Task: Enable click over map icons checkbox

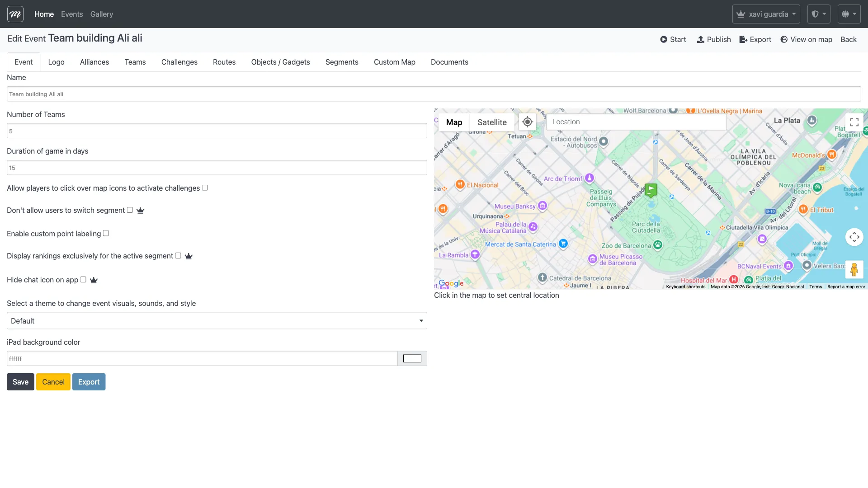Action: coord(205,188)
